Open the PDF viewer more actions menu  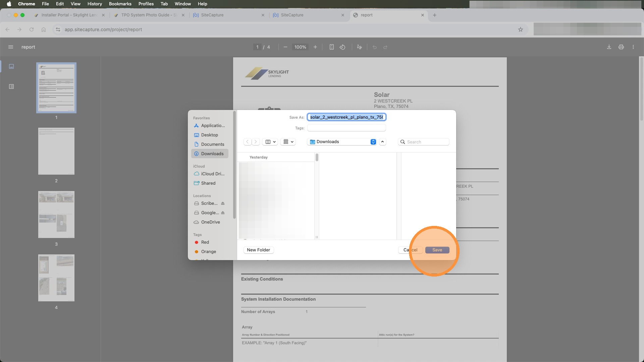633,47
